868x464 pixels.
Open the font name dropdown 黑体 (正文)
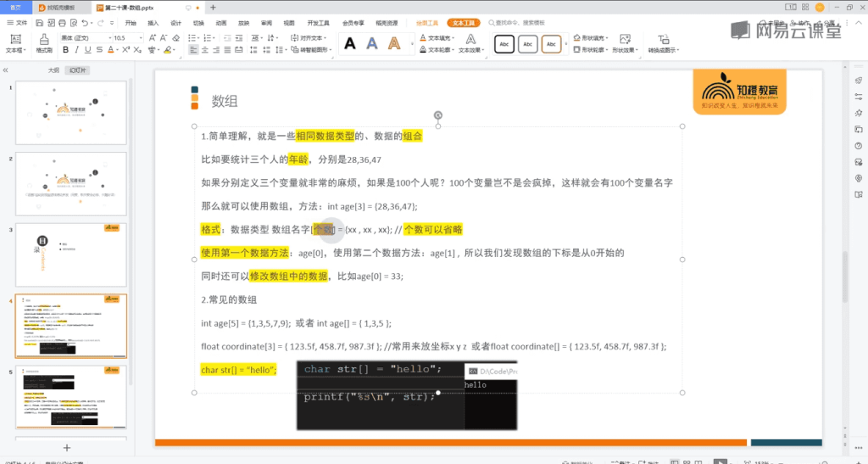85,38
